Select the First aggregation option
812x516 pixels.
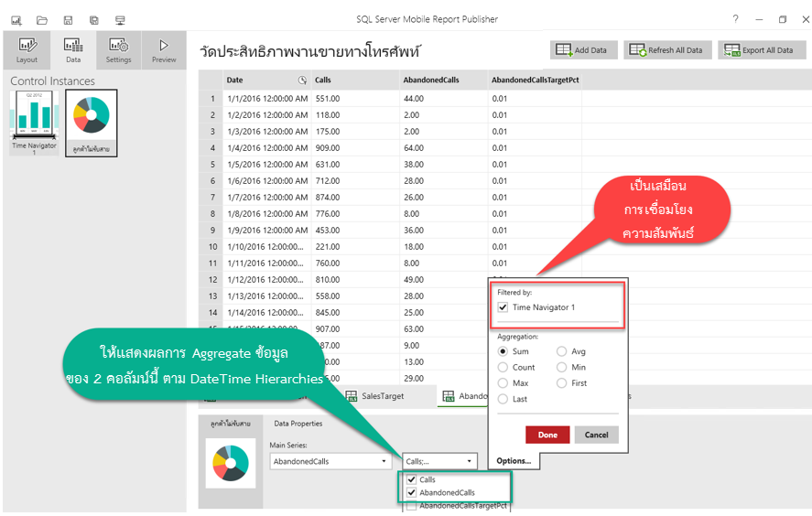[561, 383]
